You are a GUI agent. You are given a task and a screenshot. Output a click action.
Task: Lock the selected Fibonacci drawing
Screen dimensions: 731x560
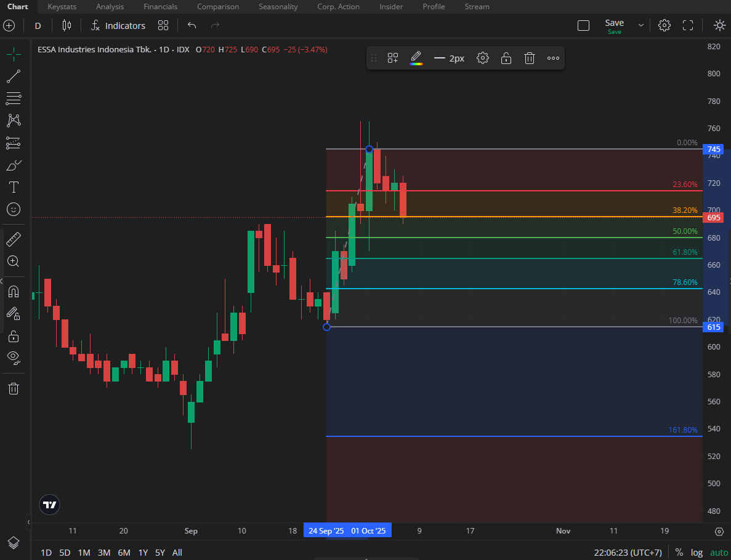pyautogui.click(x=506, y=58)
